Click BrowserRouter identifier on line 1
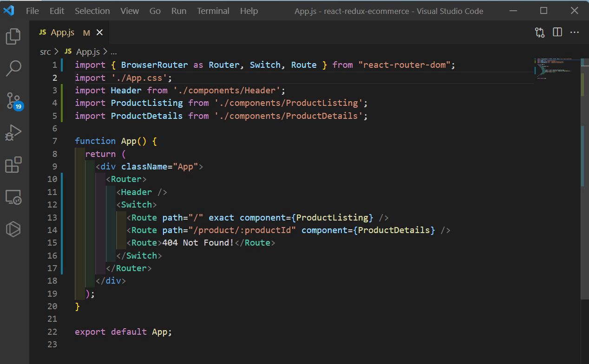This screenshot has width=589, height=364. [155, 65]
